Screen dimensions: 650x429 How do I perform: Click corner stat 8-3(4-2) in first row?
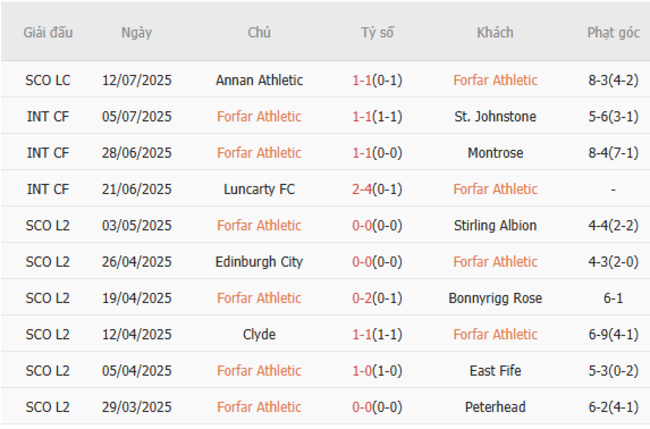pyautogui.click(x=613, y=80)
